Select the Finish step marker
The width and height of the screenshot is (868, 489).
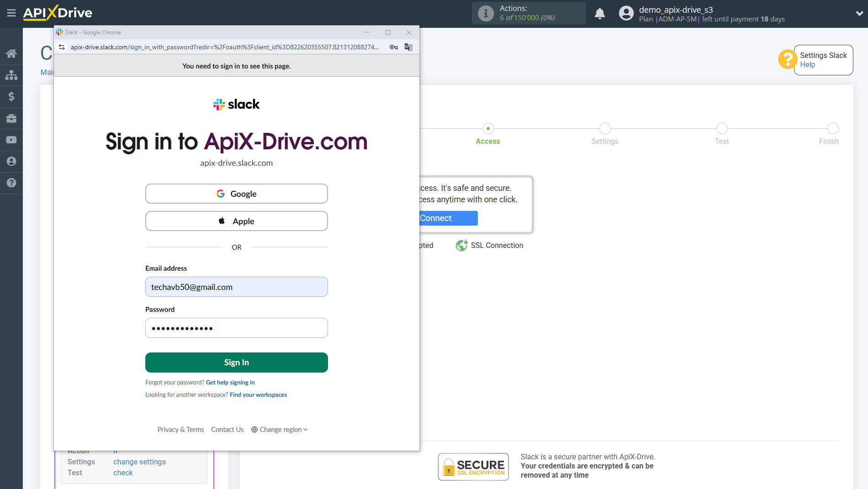833,128
